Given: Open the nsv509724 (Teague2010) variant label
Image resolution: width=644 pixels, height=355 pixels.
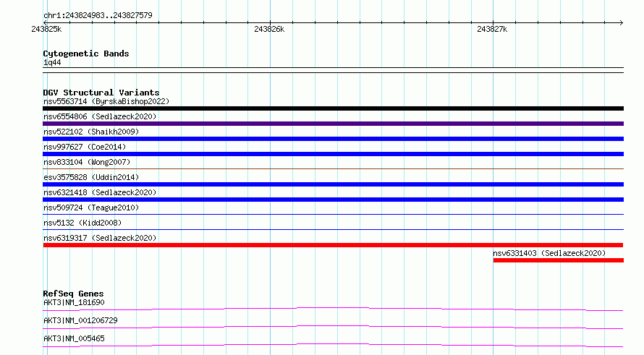Looking at the screenshot, I should click(x=91, y=208).
